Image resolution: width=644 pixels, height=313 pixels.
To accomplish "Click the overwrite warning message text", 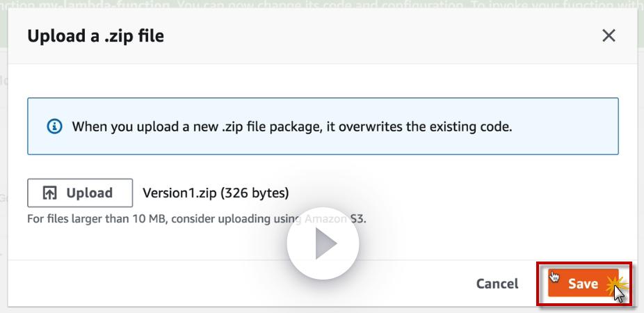I will (292, 127).
